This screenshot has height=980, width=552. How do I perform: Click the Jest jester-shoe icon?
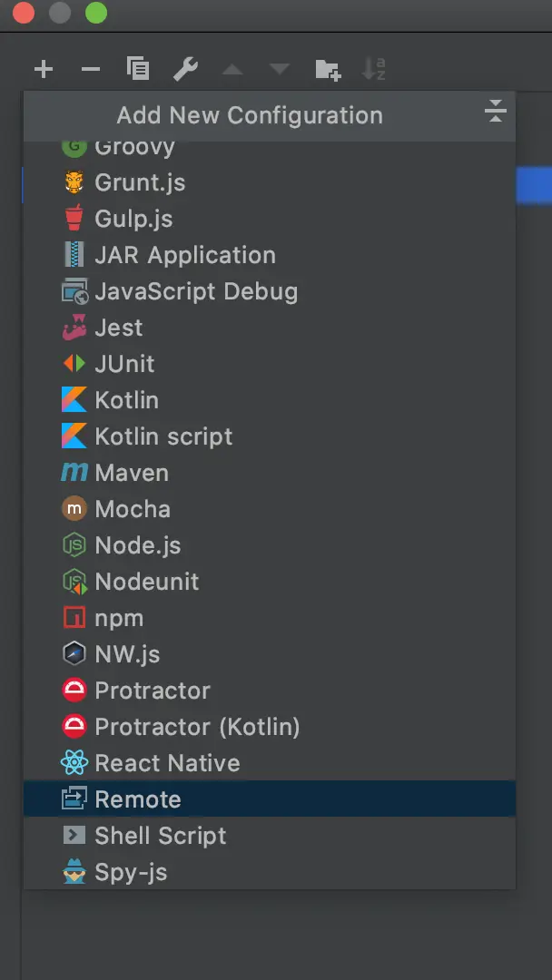pyautogui.click(x=74, y=328)
